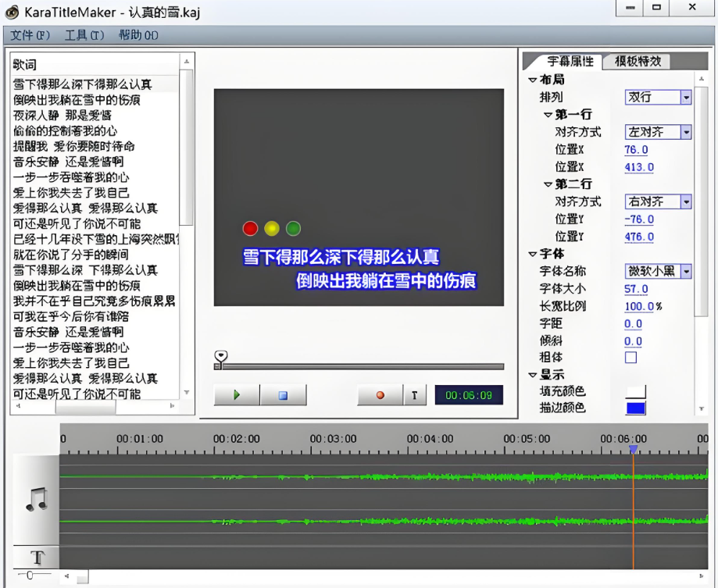Click the blue playhead marker on the ruler
This screenshot has height=588, width=718.
pyautogui.click(x=634, y=450)
